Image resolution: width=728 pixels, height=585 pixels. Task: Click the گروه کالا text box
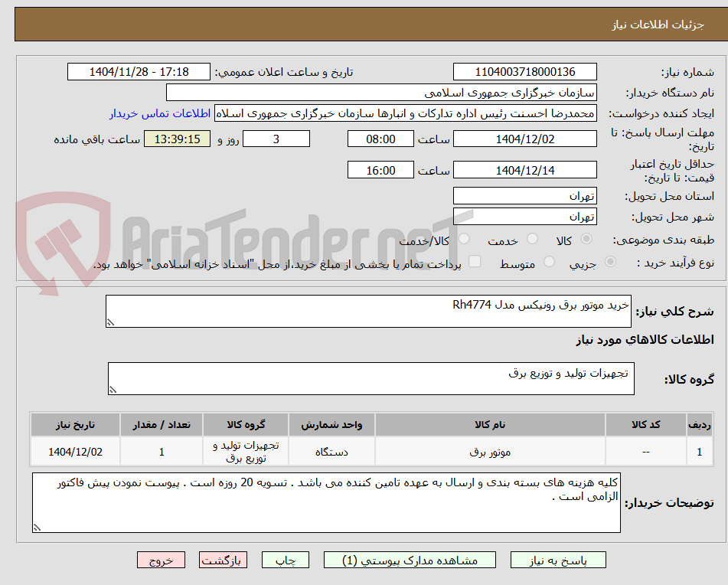click(x=371, y=379)
